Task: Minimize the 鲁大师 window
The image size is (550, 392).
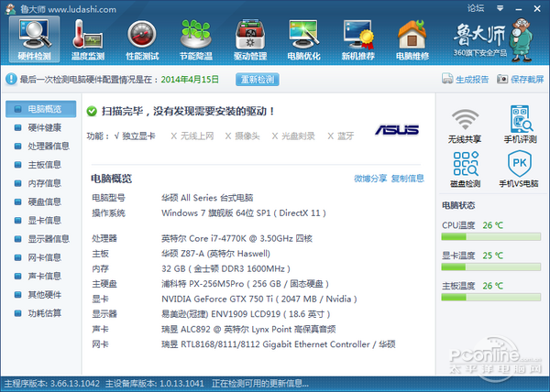Action: point(519,9)
